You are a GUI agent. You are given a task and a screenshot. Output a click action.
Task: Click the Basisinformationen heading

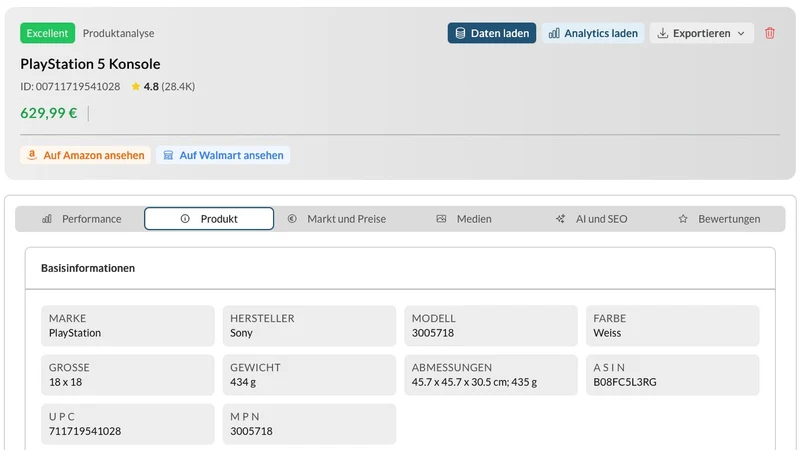click(x=88, y=268)
